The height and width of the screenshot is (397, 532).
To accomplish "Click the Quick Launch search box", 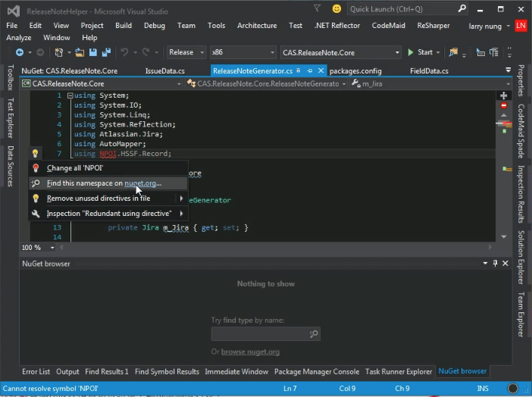I will click(x=408, y=9).
